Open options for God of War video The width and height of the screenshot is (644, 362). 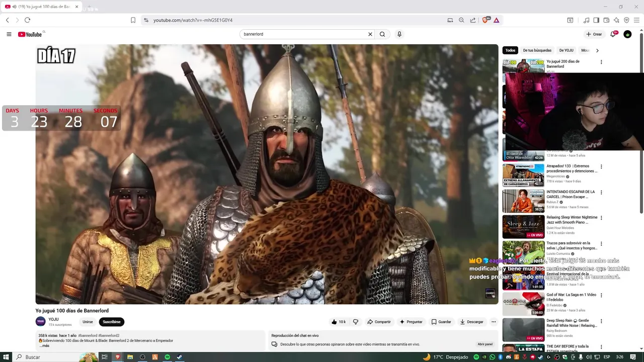tap(601, 296)
